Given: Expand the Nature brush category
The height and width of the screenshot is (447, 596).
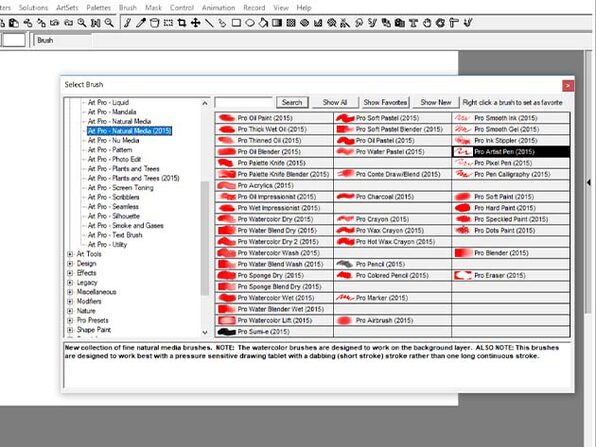Looking at the screenshot, I should click(70, 311).
